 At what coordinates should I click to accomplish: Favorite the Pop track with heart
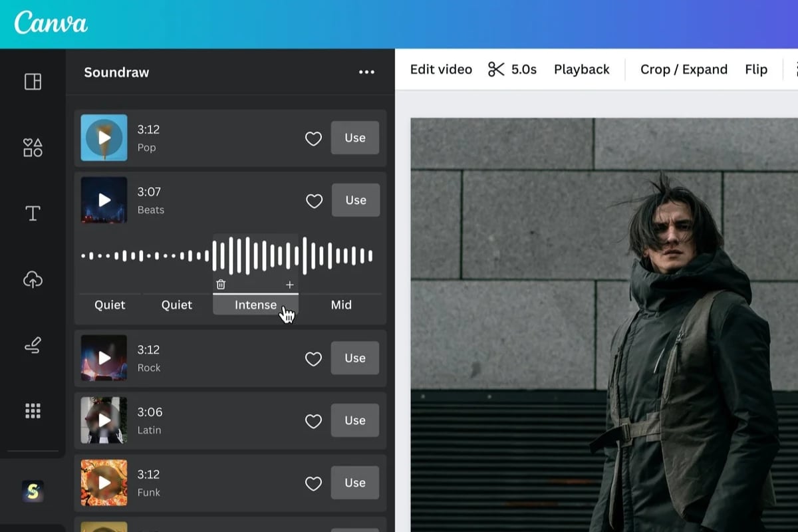(313, 138)
